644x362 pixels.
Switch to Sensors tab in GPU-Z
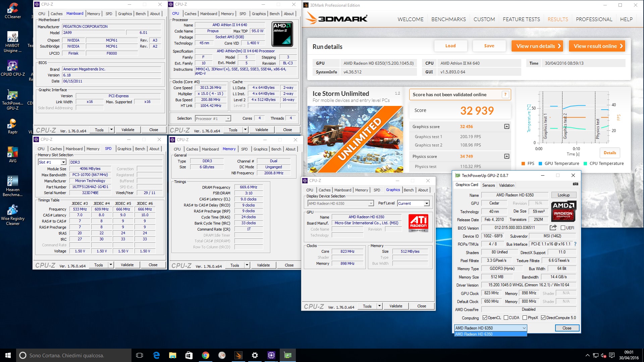click(x=488, y=185)
